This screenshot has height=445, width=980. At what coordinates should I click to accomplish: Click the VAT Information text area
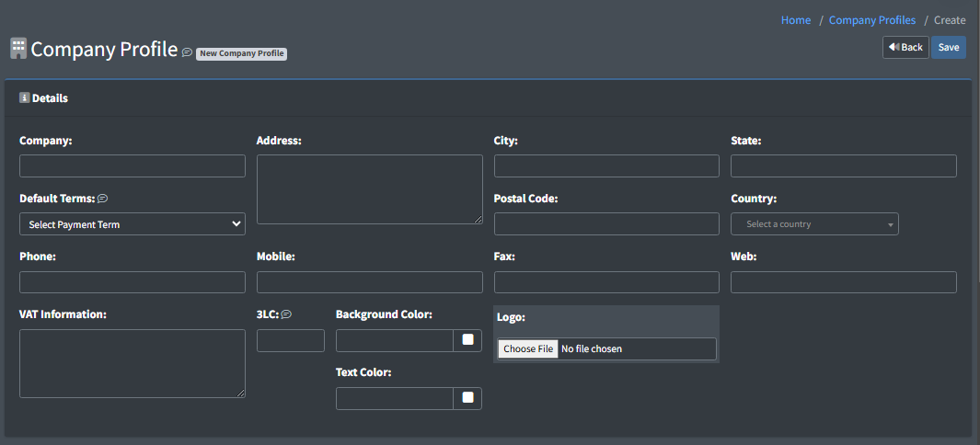click(133, 363)
